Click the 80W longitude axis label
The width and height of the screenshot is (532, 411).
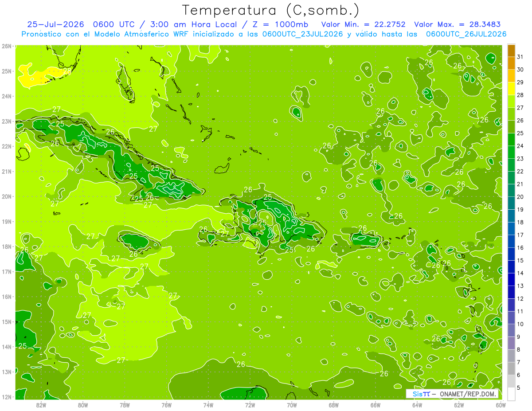pyautogui.click(x=82, y=405)
